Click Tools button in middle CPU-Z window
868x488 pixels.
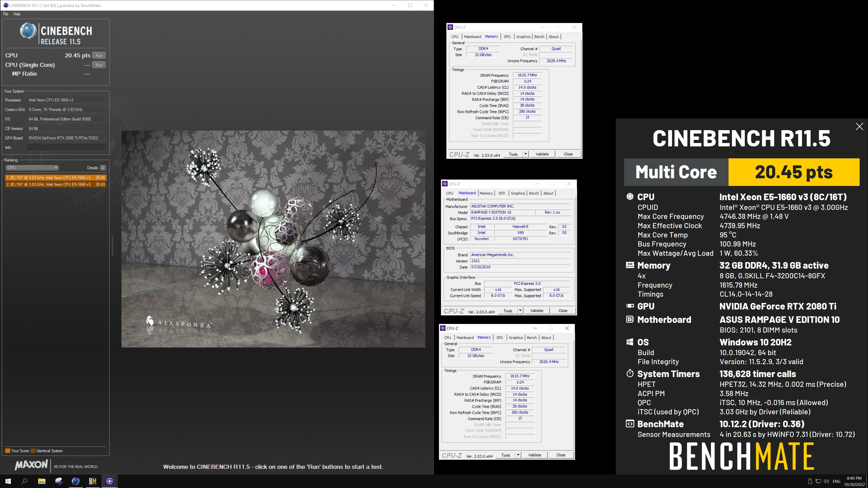click(x=508, y=310)
